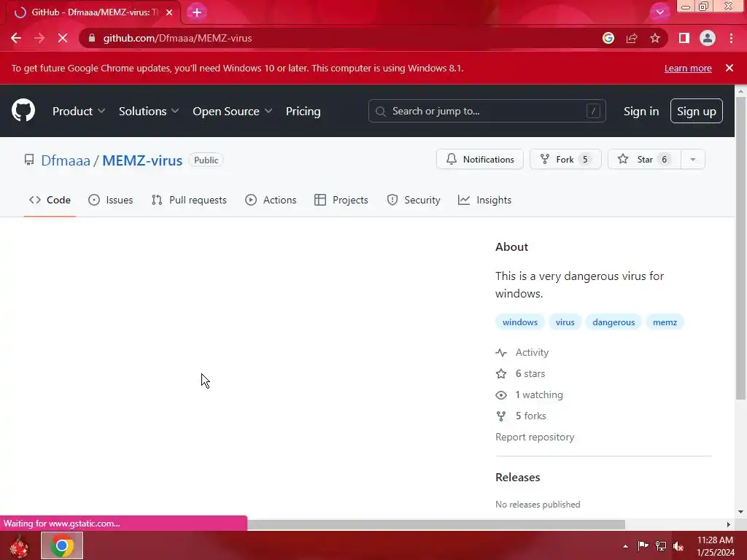
Task: Switch to the Insights tab
Action: (x=485, y=200)
